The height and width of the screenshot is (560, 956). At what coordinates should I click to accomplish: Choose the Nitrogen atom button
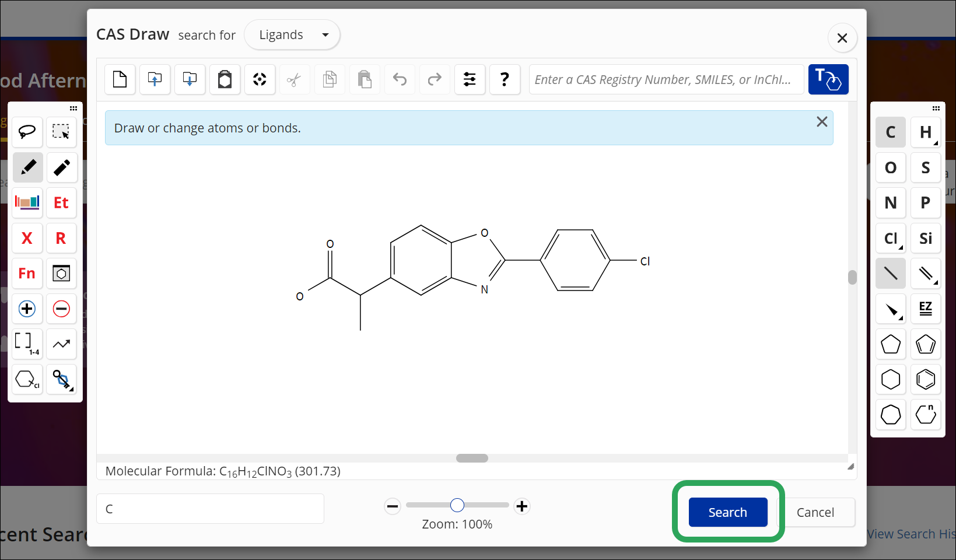[890, 203]
